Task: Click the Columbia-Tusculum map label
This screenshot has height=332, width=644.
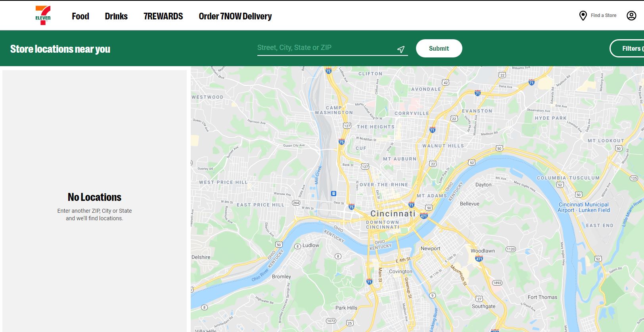Action: pyautogui.click(x=568, y=178)
